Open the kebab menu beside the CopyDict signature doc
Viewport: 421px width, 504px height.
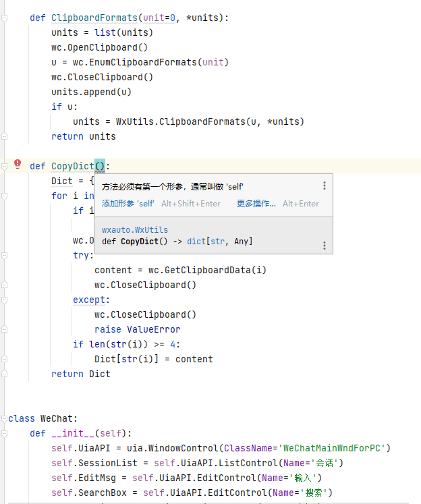[325, 246]
